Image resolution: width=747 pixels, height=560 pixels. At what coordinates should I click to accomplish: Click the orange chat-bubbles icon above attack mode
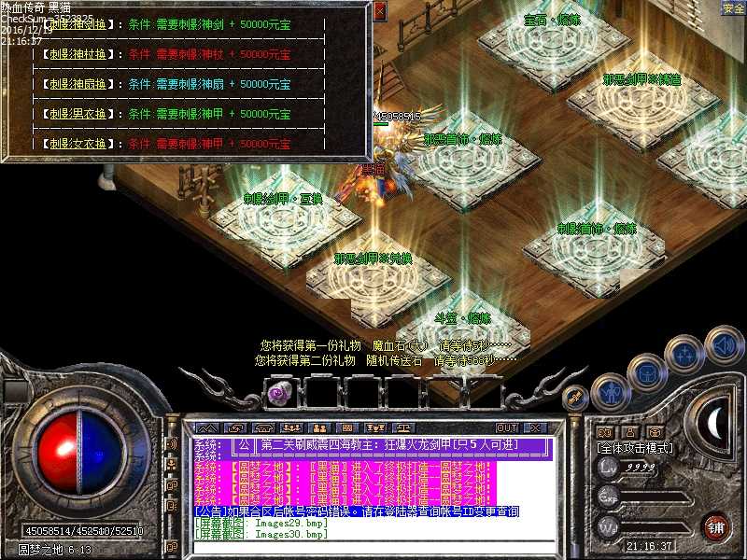605,432
